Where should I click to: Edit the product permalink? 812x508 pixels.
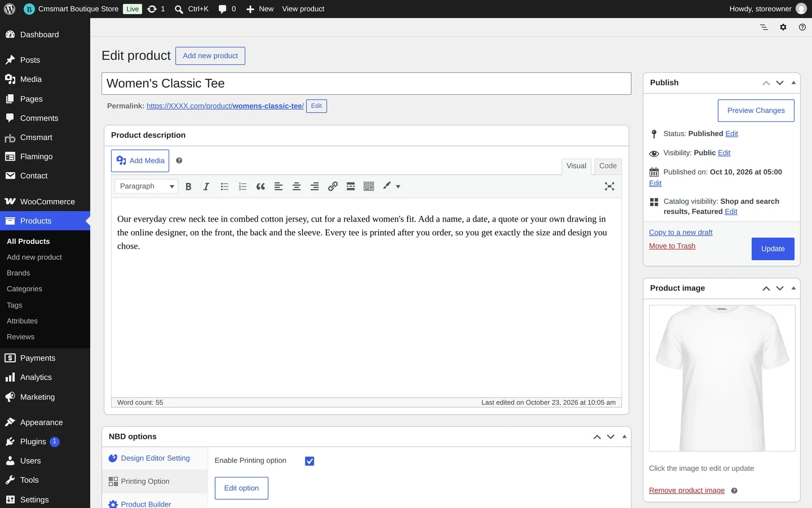(x=316, y=106)
